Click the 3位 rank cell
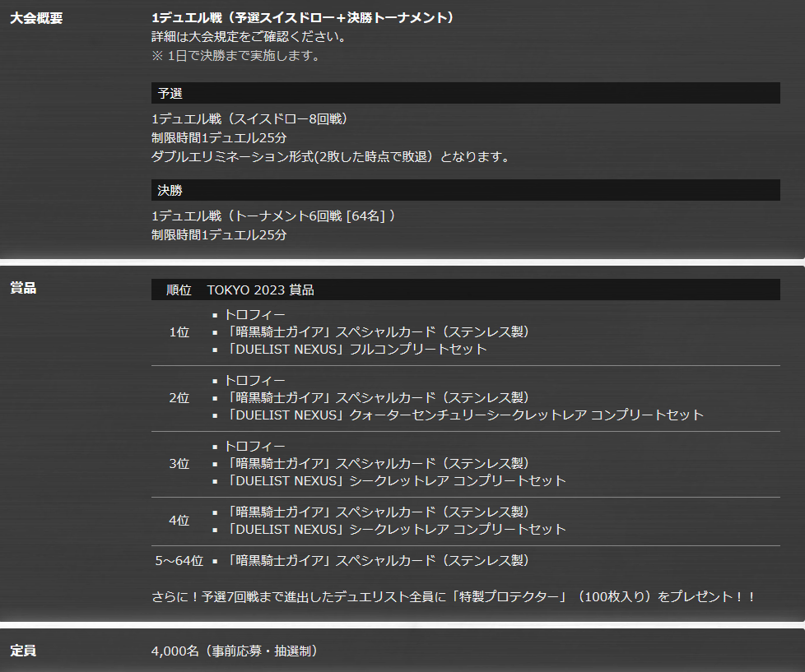Screen dimensions: 805x672 click(179, 464)
